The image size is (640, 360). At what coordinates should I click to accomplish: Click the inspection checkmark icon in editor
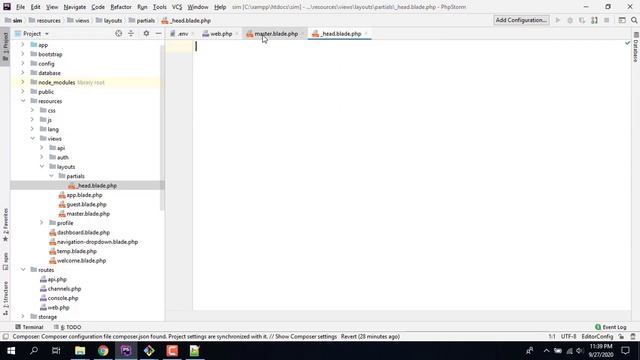(x=627, y=43)
